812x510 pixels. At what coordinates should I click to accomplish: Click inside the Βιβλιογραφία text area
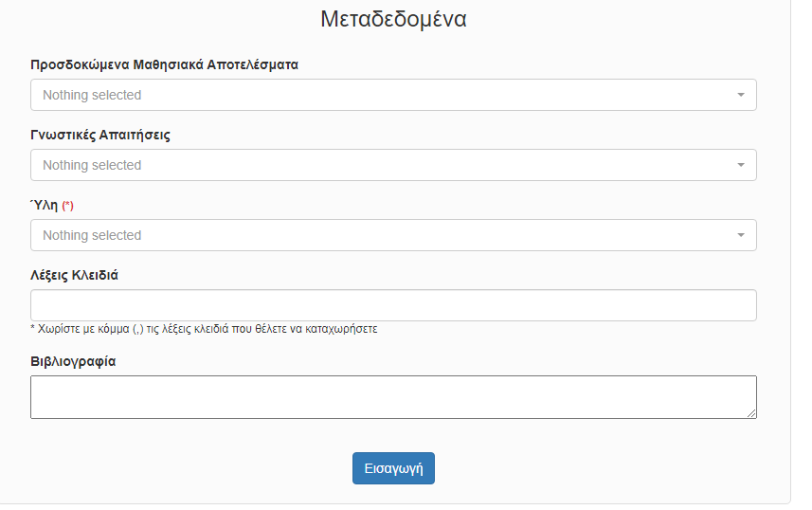coord(393,397)
